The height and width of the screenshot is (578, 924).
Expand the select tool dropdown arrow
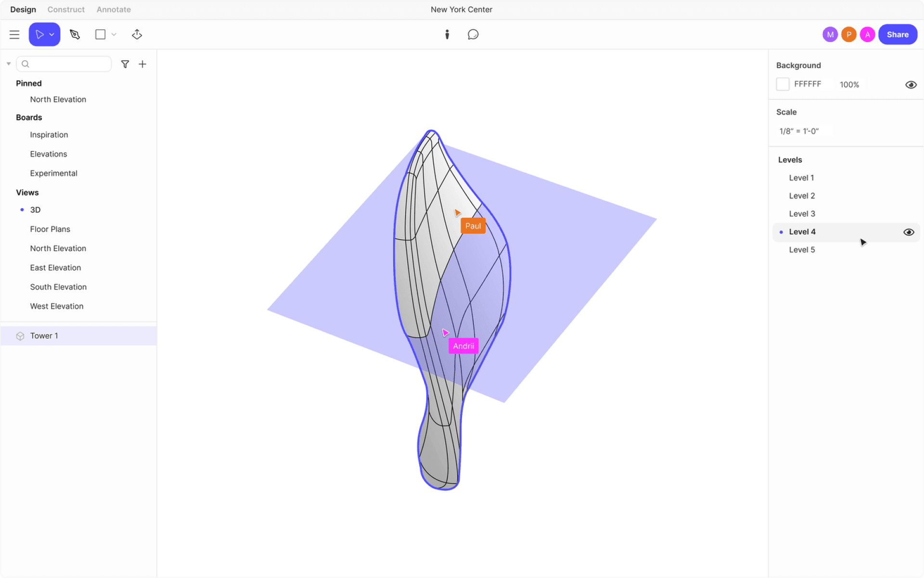click(52, 35)
